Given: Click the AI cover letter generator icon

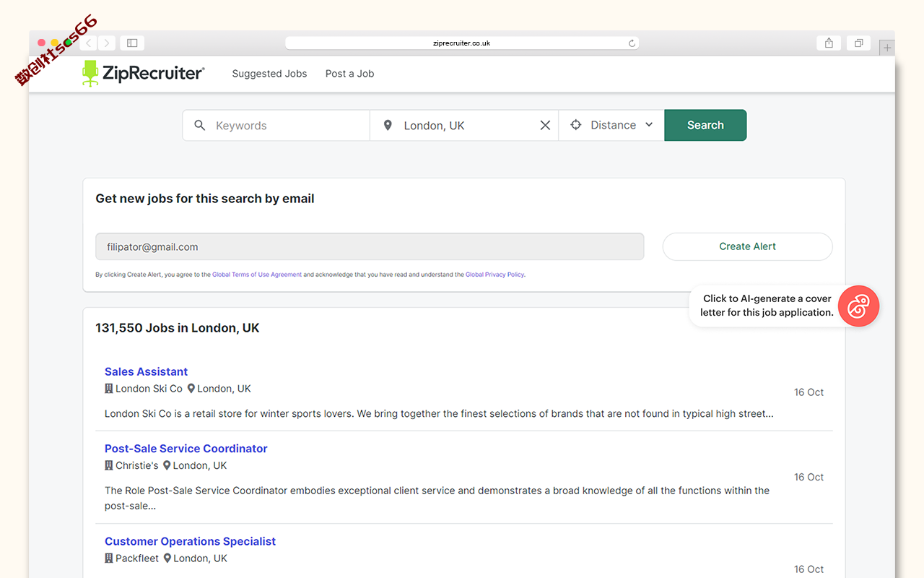Looking at the screenshot, I should click(x=858, y=306).
